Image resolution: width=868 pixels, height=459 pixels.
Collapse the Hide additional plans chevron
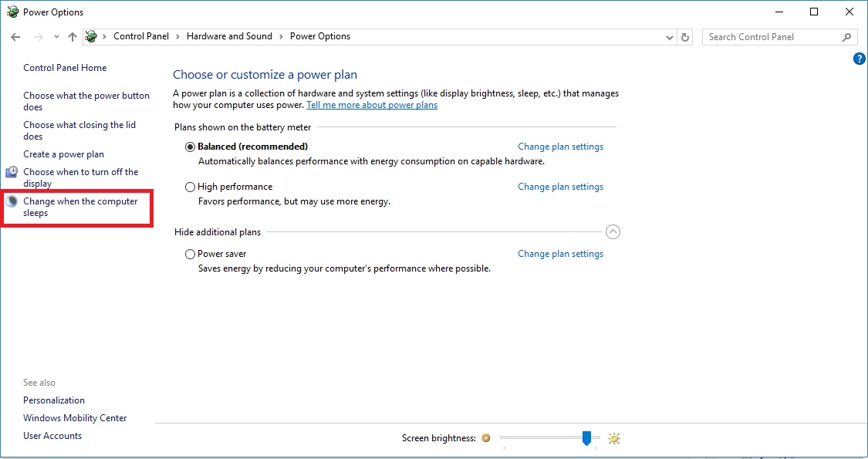click(613, 231)
